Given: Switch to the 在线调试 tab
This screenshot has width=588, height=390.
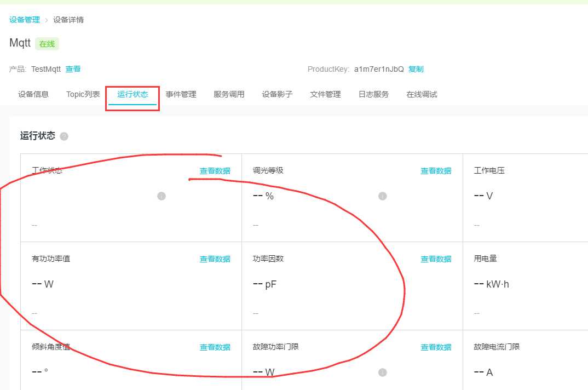Looking at the screenshot, I should pyautogui.click(x=422, y=94).
